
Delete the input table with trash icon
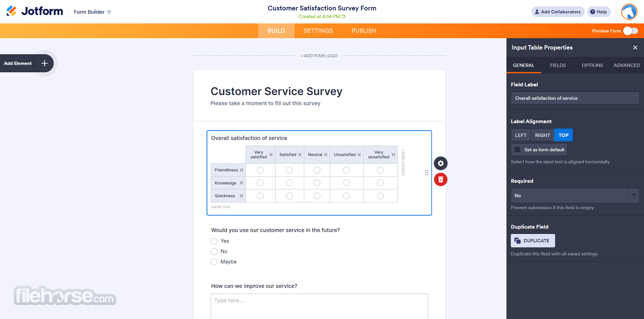[x=441, y=179]
